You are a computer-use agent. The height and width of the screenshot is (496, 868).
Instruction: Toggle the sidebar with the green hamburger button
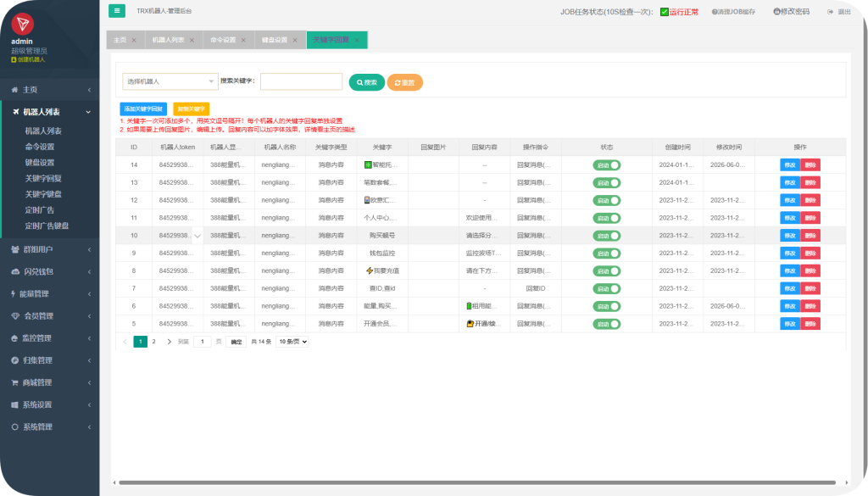pyautogui.click(x=117, y=10)
